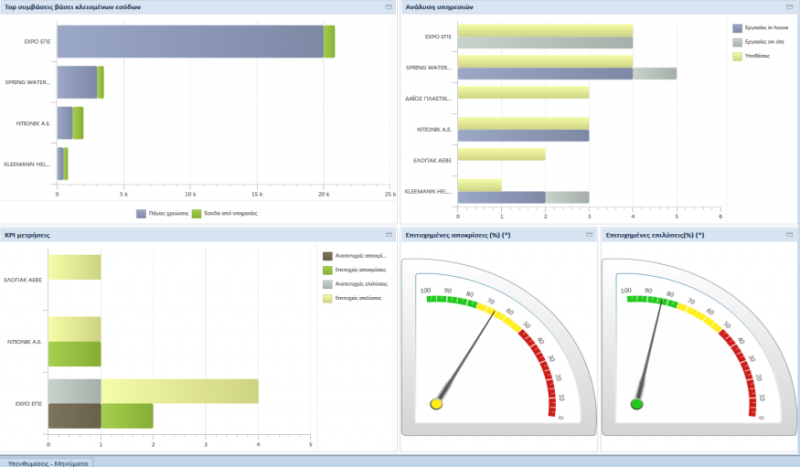Click the gray Ανεπιτυχείς επιλύσεις legend swatch
Image resolution: width=800 pixels, height=467 pixels.
coord(328,284)
